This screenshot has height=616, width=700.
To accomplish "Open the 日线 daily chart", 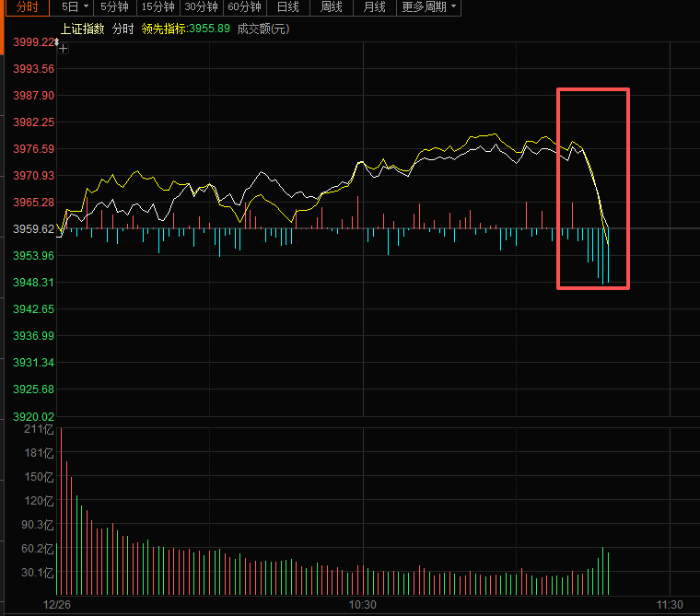I will (x=288, y=7).
